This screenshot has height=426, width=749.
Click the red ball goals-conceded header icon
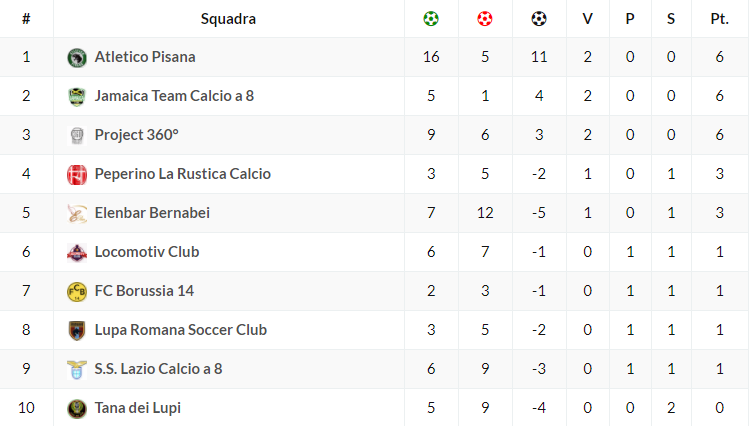[x=485, y=18]
